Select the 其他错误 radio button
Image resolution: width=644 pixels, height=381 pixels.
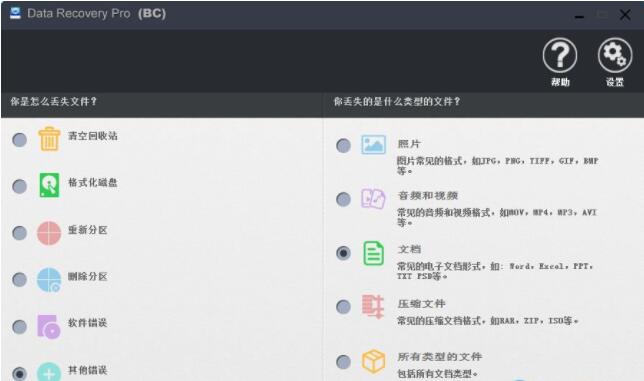(x=19, y=373)
